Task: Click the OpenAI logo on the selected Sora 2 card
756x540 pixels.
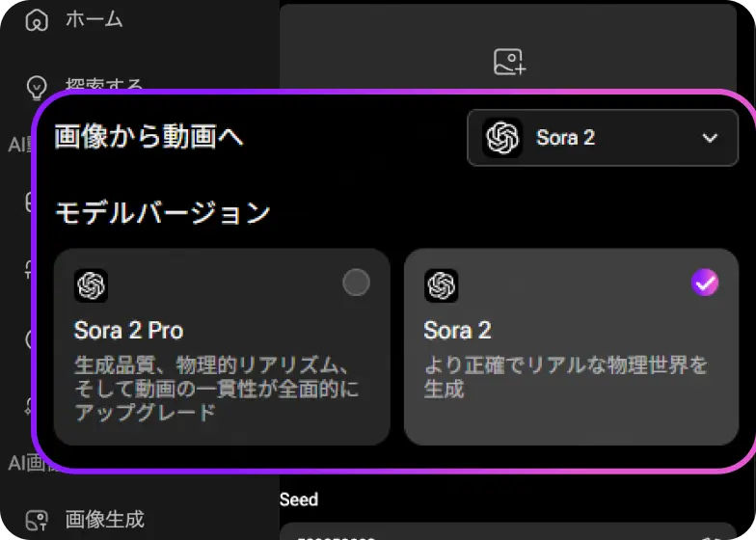Action: (x=441, y=285)
